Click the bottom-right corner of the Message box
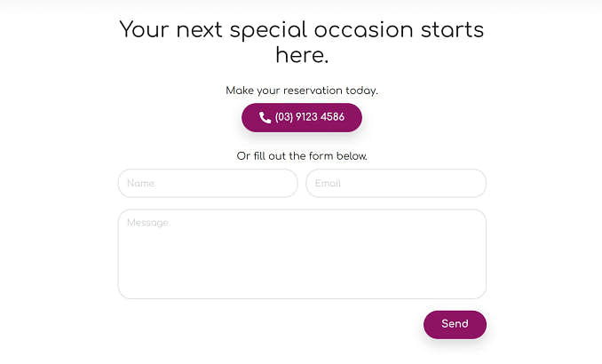 pyautogui.click(x=478, y=291)
